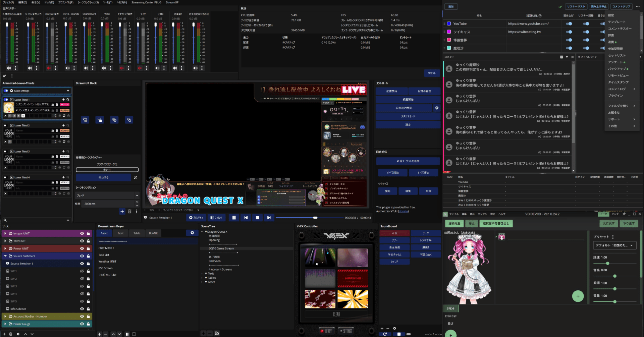Pause the Source Switcher 1 media playback
Screen dimensions: 644x337
click(234, 218)
